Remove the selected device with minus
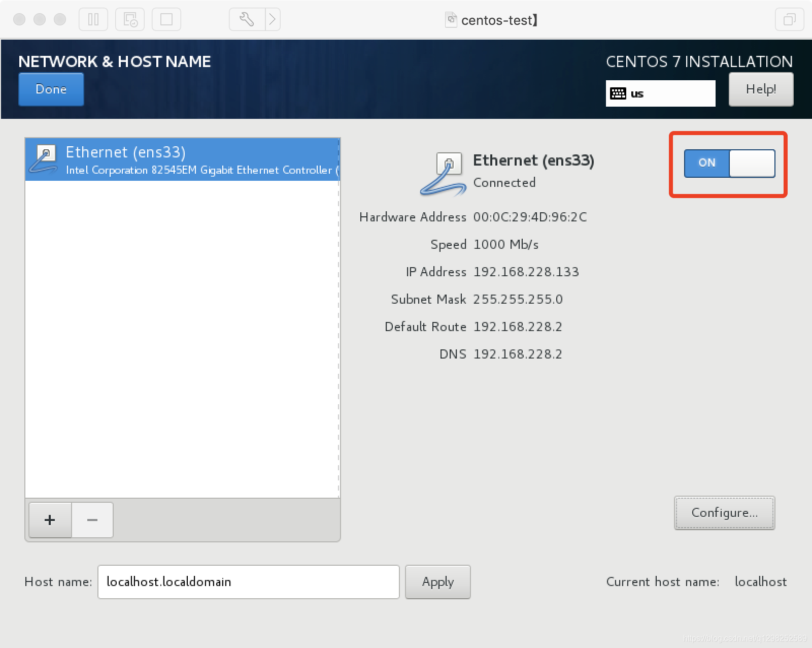This screenshot has width=812, height=648. (92, 520)
